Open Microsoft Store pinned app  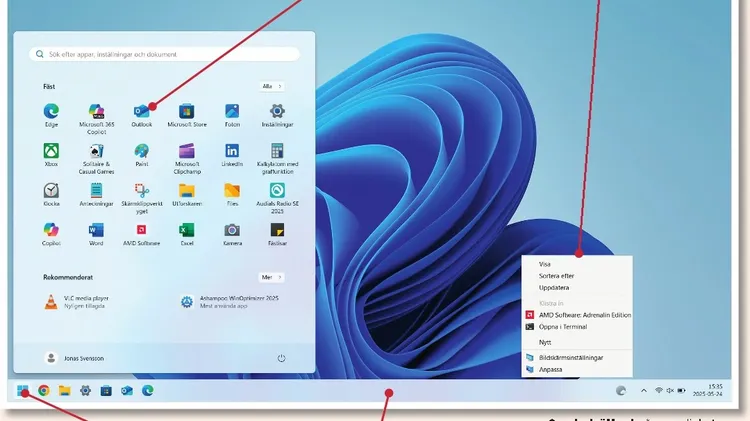coord(187,115)
